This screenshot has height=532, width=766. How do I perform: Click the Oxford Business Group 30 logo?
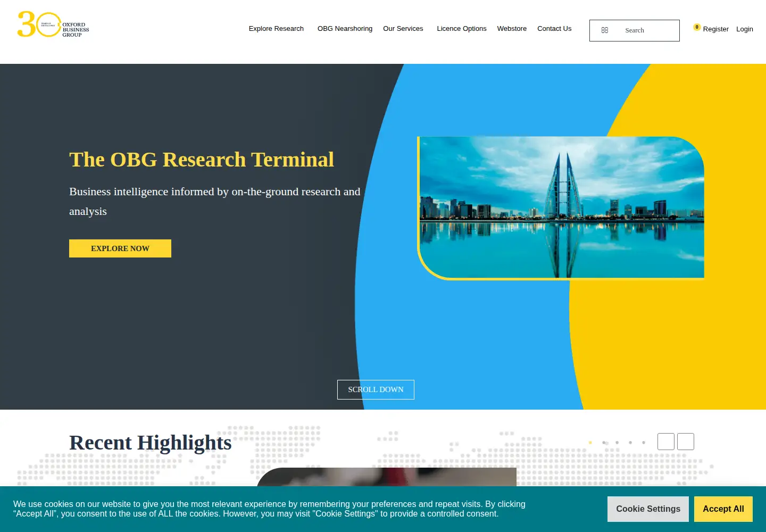(53, 24)
